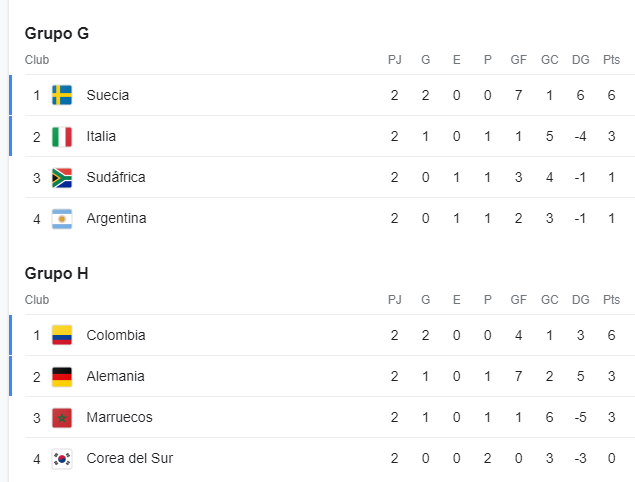Click the Grupo H heading
This screenshot has width=635, height=482.
(x=56, y=273)
